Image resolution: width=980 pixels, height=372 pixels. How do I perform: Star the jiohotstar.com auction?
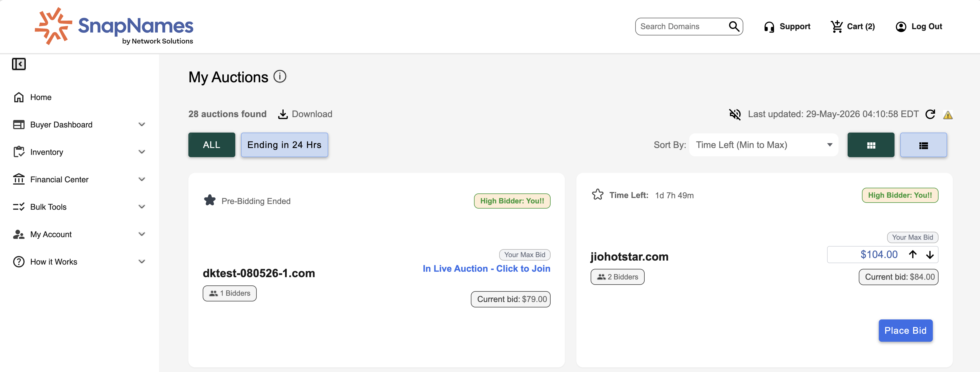pos(597,194)
